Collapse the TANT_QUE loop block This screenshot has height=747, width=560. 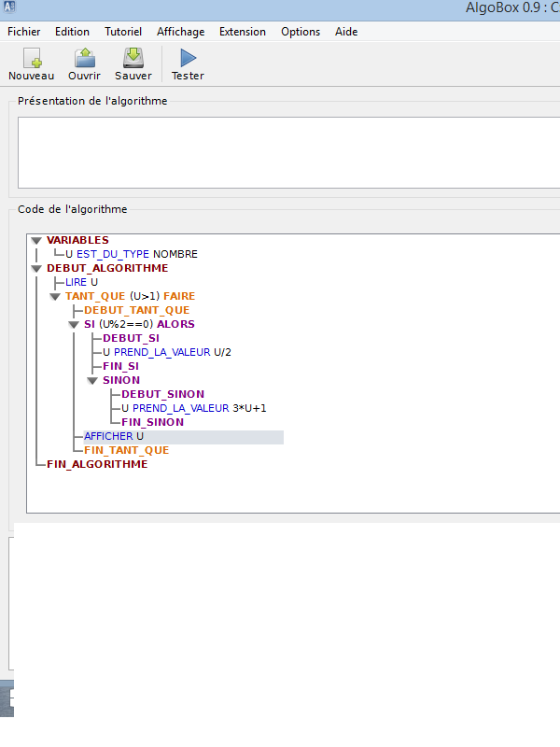pyautogui.click(x=55, y=297)
